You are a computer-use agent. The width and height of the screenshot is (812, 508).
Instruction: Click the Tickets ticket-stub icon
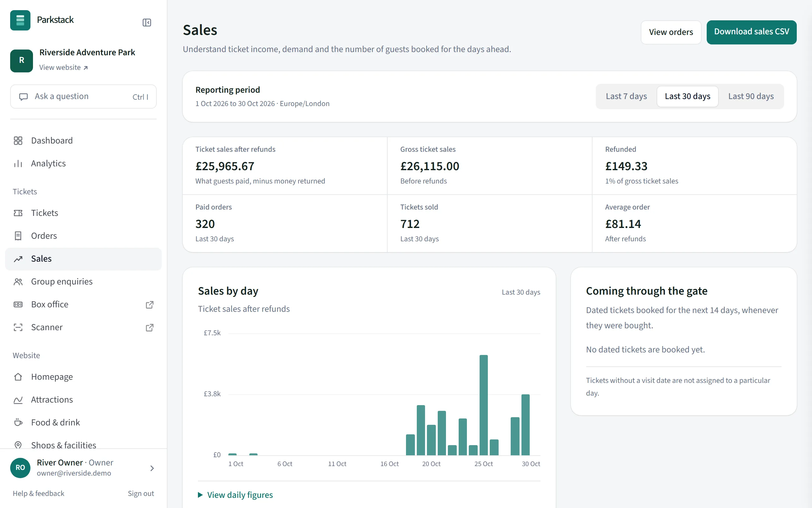coord(18,213)
